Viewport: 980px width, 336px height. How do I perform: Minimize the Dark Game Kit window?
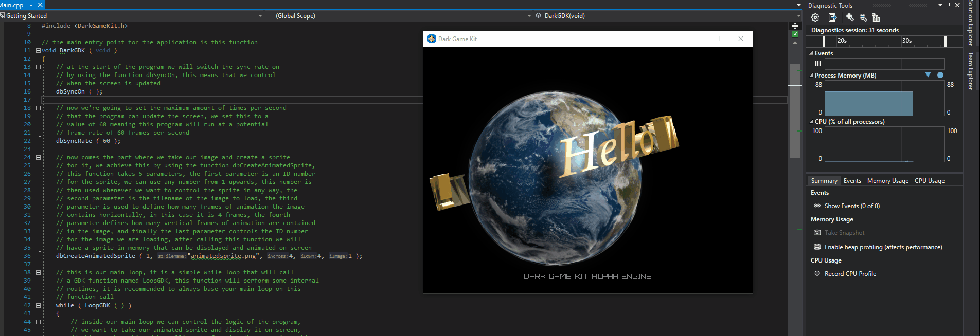694,39
